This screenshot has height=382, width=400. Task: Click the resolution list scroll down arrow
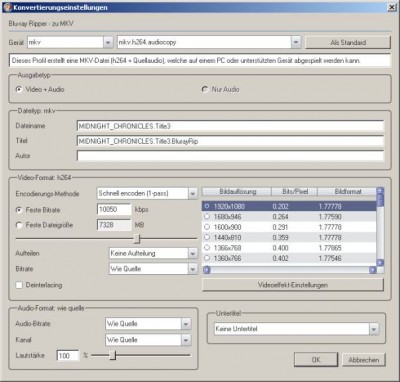click(x=380, y=263)
